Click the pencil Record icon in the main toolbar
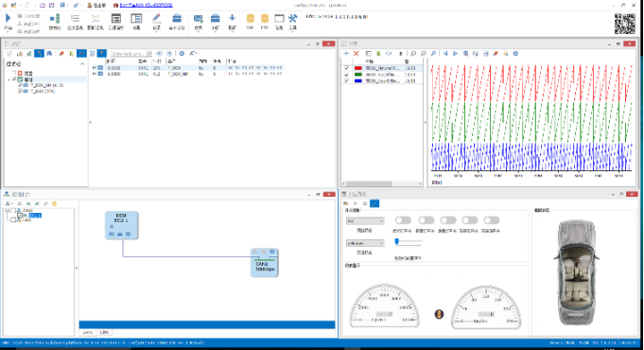This screenshot has height=350, width=644. pos(156,19)
